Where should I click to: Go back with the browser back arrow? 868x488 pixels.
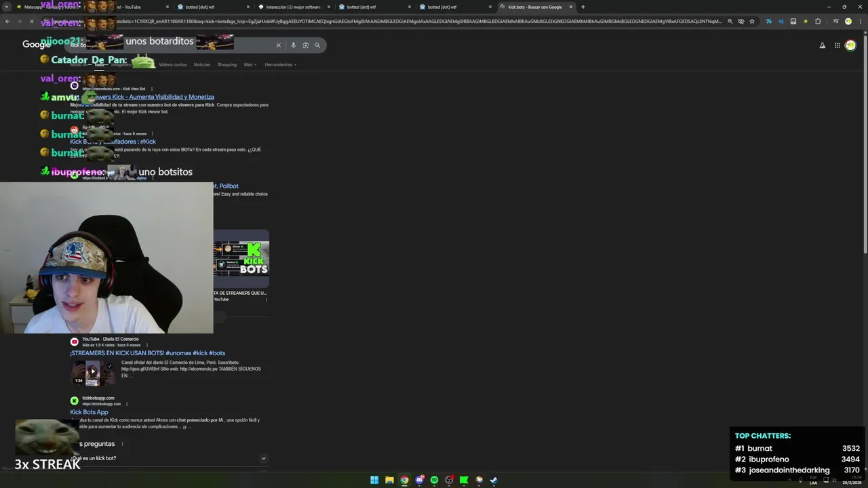pyautogui.click(x=7, y=21)
